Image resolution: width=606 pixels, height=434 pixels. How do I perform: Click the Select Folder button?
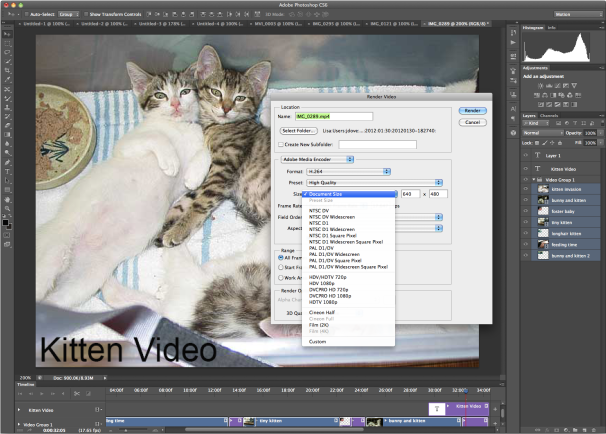(299, 130)
